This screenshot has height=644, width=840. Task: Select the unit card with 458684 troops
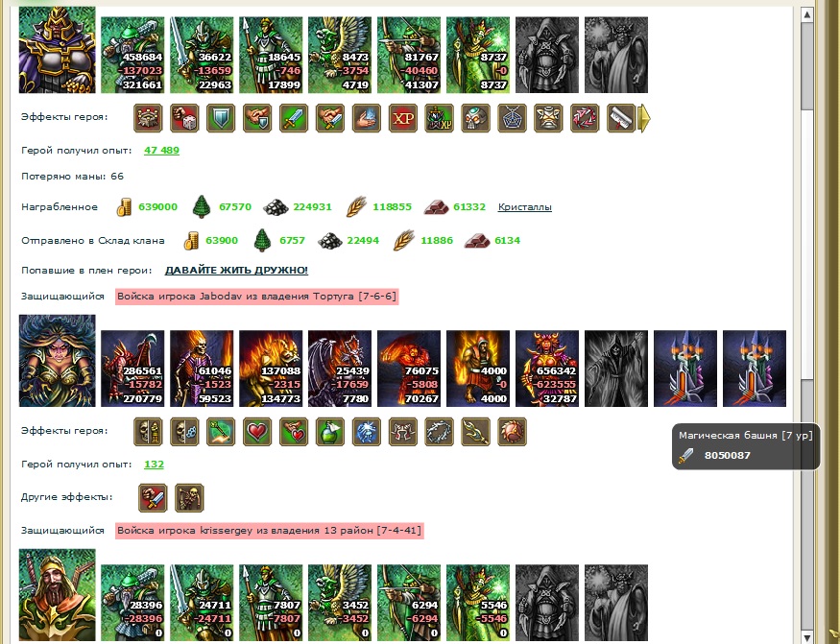[x=132, y=55]
